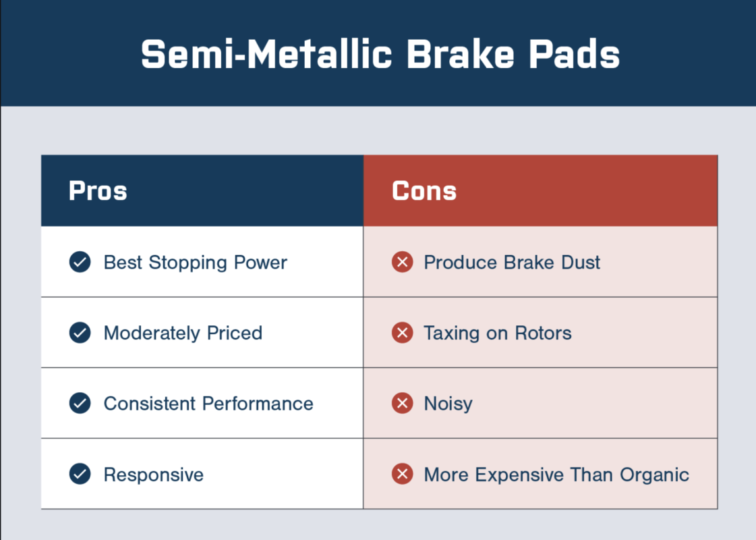Click the checkmark icon beside Best Stopping Power

(80, 262)
